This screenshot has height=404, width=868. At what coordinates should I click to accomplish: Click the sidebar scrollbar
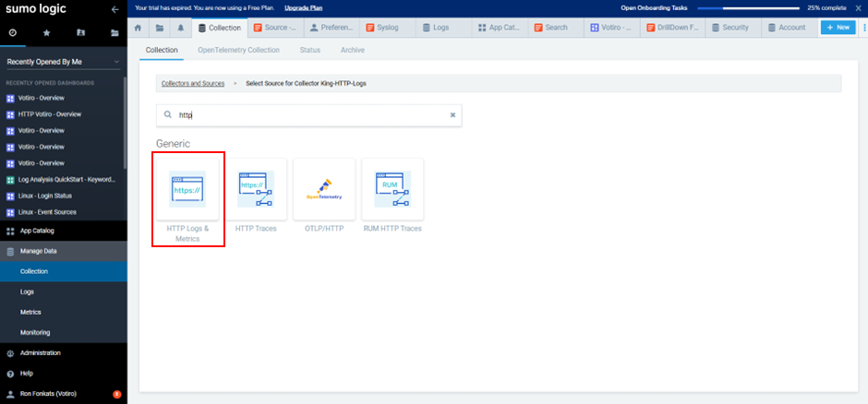pos(125,123)
